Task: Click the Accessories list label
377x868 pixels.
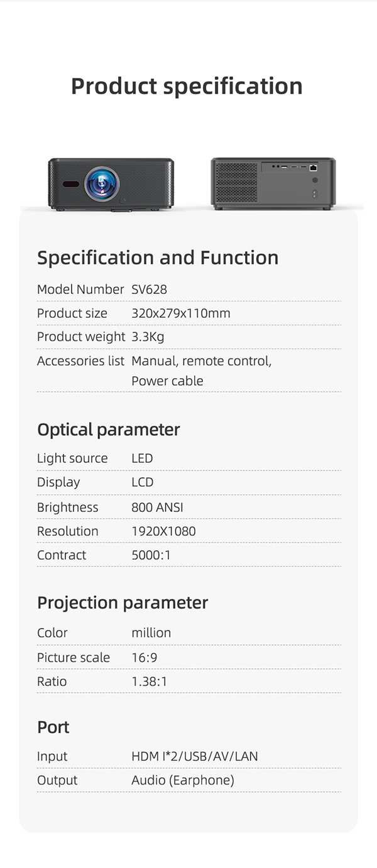Action: pyautogui.click(x=80, y=361)
